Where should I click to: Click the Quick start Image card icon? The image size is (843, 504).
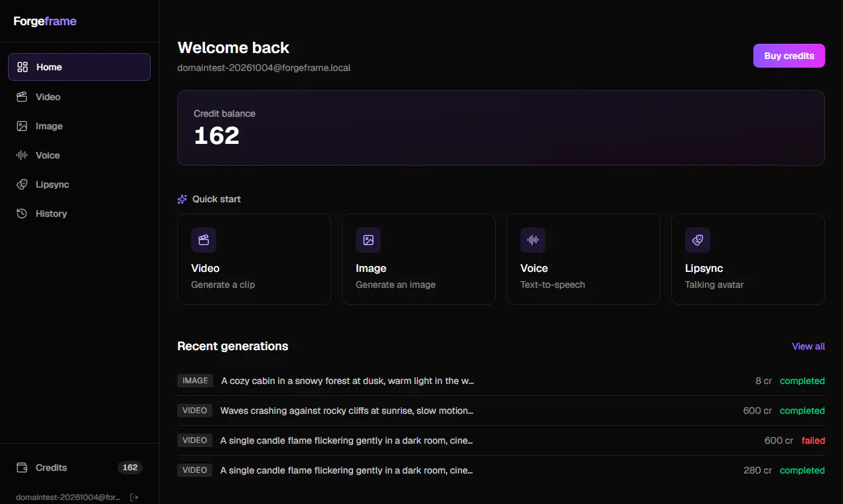coord(368,240)
